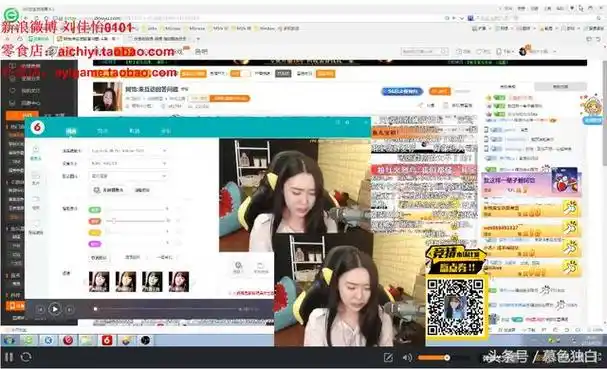
Task: Click the orange button right of blue pill
Action: point(440,91)
